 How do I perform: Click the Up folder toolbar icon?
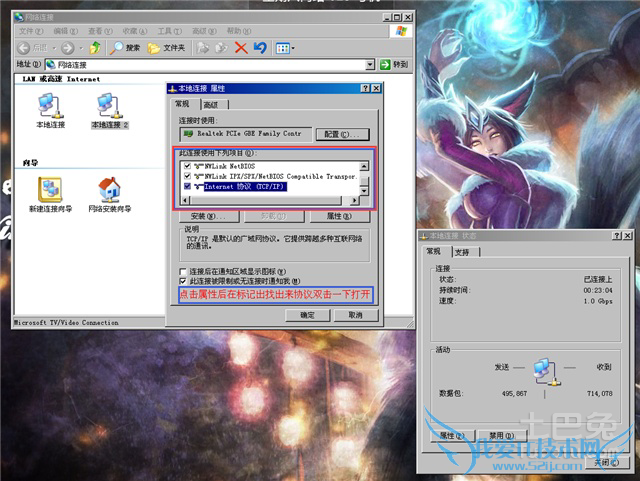pyautogui.click(x=95, y=47)
